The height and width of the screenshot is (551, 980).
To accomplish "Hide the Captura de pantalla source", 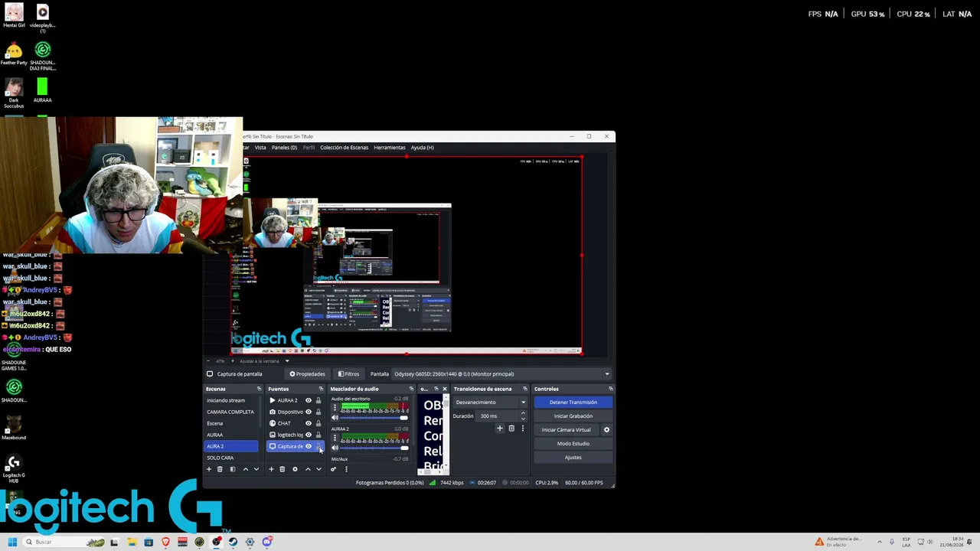I will pos(309,446).
